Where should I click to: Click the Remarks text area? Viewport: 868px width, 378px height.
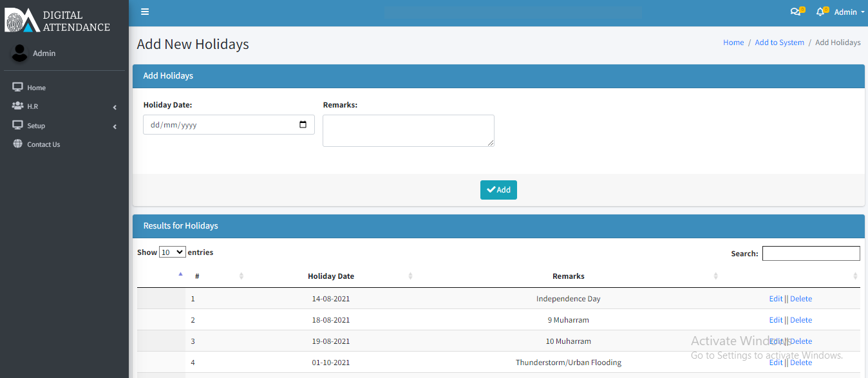(x=408, y=131)
